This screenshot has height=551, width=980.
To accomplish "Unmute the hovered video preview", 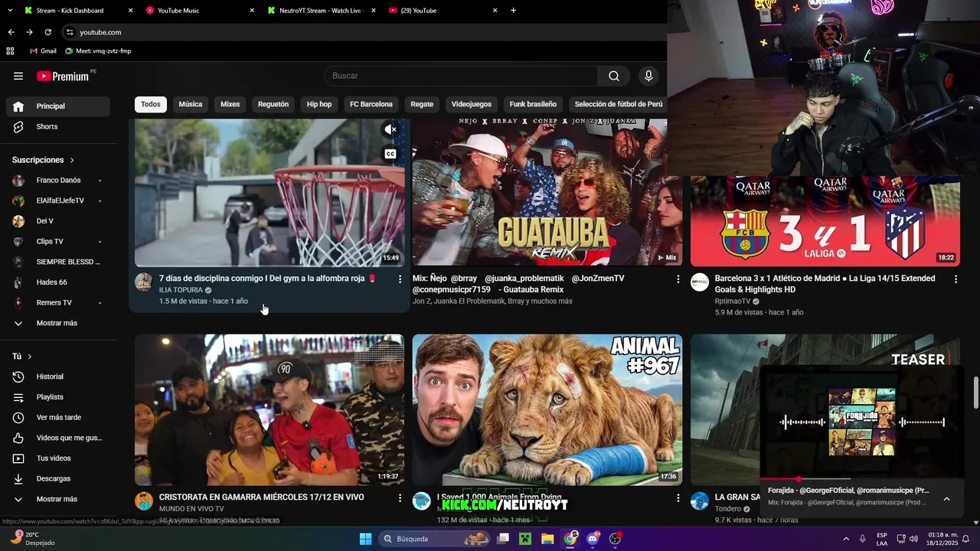I will 390,129.
